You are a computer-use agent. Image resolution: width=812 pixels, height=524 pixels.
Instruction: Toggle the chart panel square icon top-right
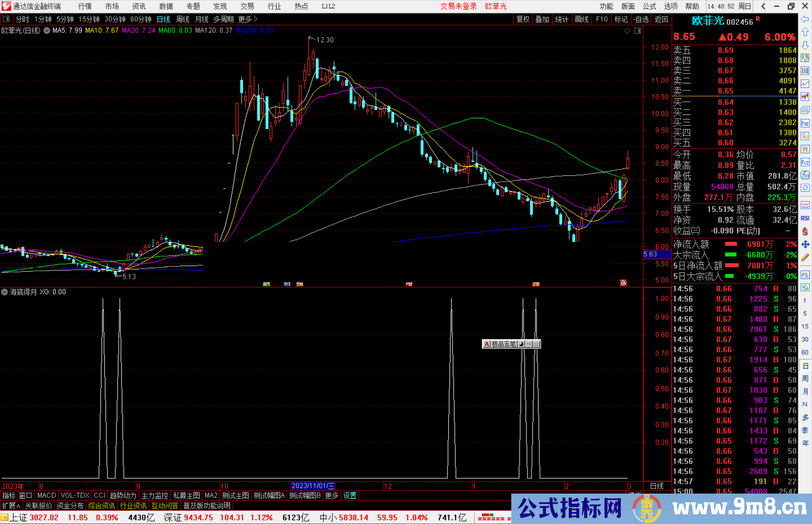(638, 31)
